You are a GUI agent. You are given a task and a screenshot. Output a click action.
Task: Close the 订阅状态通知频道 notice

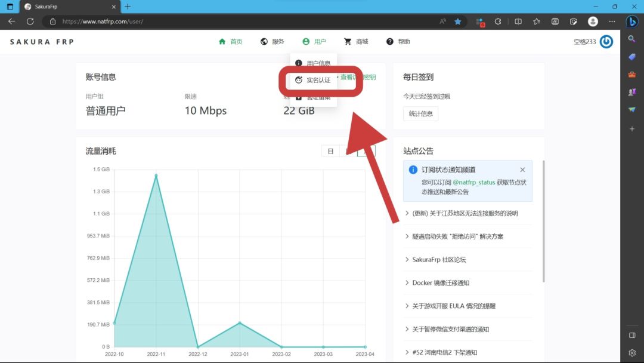pos(522,170)
